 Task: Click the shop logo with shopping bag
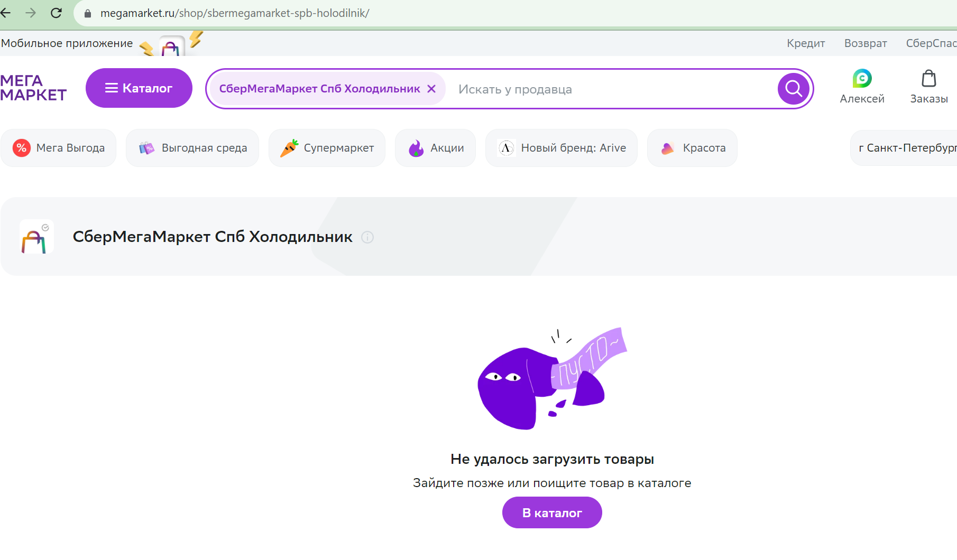(x=36, y=237)
